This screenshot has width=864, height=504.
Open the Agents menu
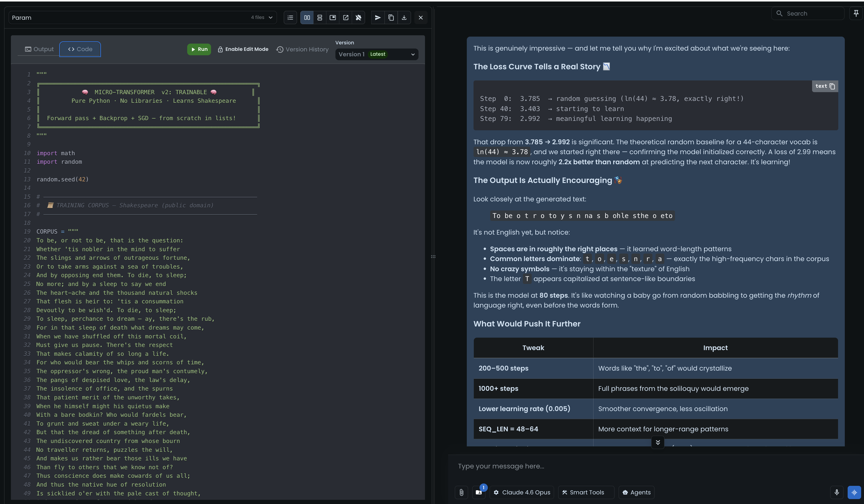pos(636,492)
